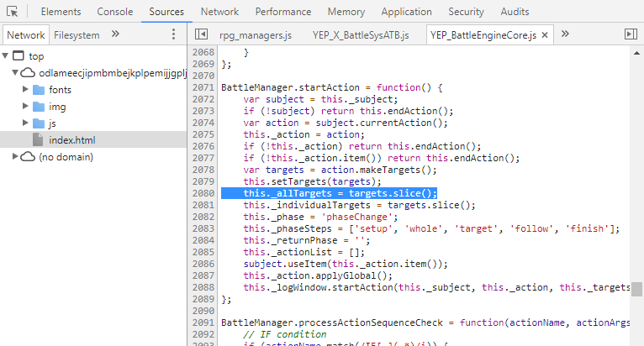Collapse the odlameecjipmbmbejkplpemijjgplj domain arrow
This screenshot has width=644, height=346.
(x=15, y=72)
